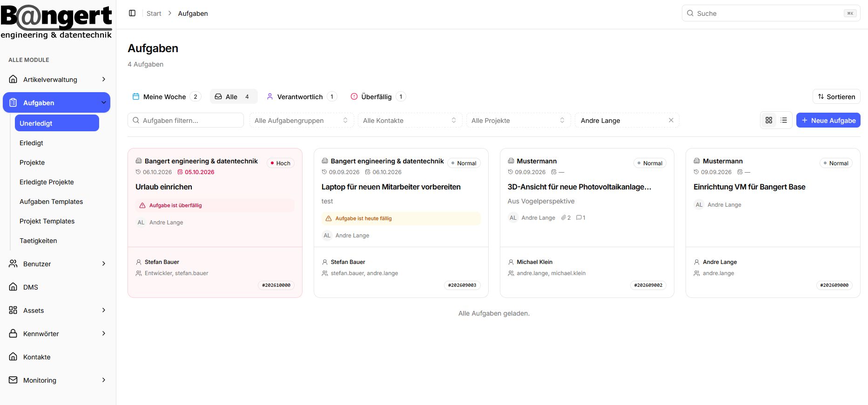Image resolution: width=868 pixels, height=405 pixels.
Task: Open Einrichtung VM für Bangert Base task
Action: (x=749, y=187)
